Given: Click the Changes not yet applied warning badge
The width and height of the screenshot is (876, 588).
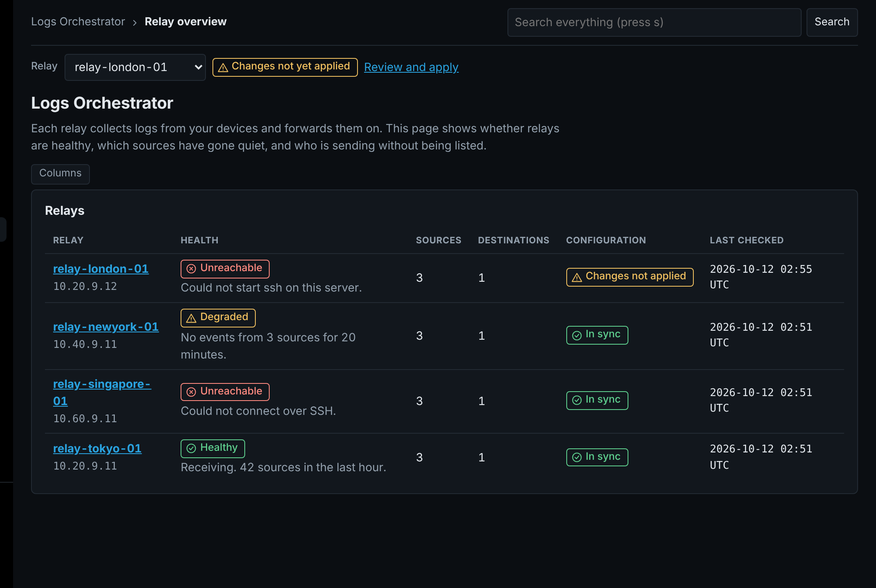Looking at the screenshot, I should click(285, 67).
